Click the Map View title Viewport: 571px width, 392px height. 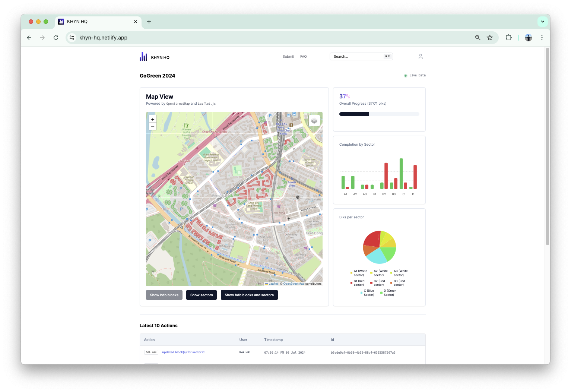tap(159, 97)
